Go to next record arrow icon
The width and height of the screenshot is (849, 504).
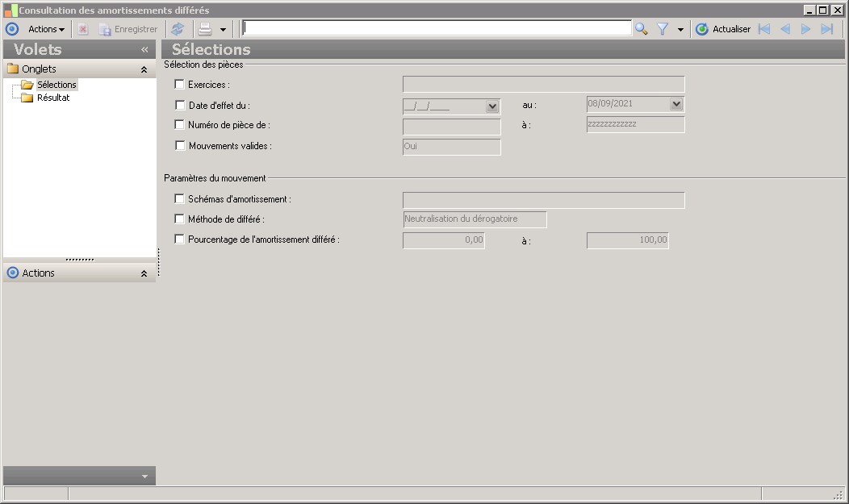point(805,29)
